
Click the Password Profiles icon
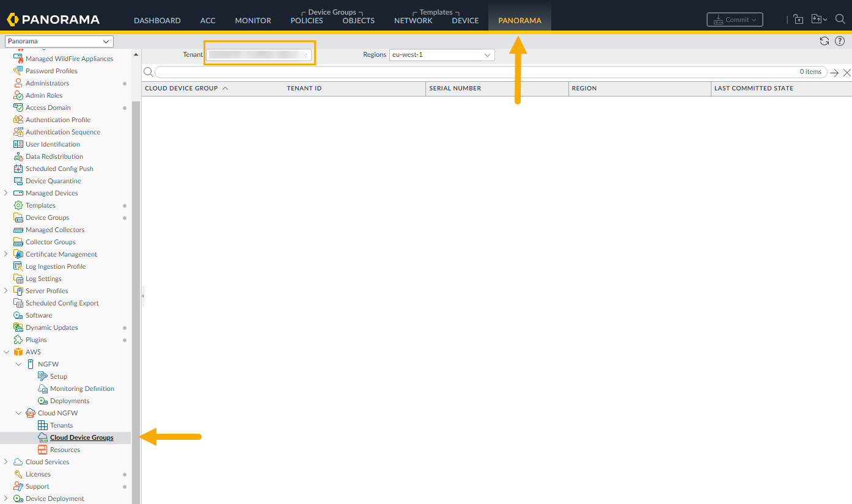18,71
